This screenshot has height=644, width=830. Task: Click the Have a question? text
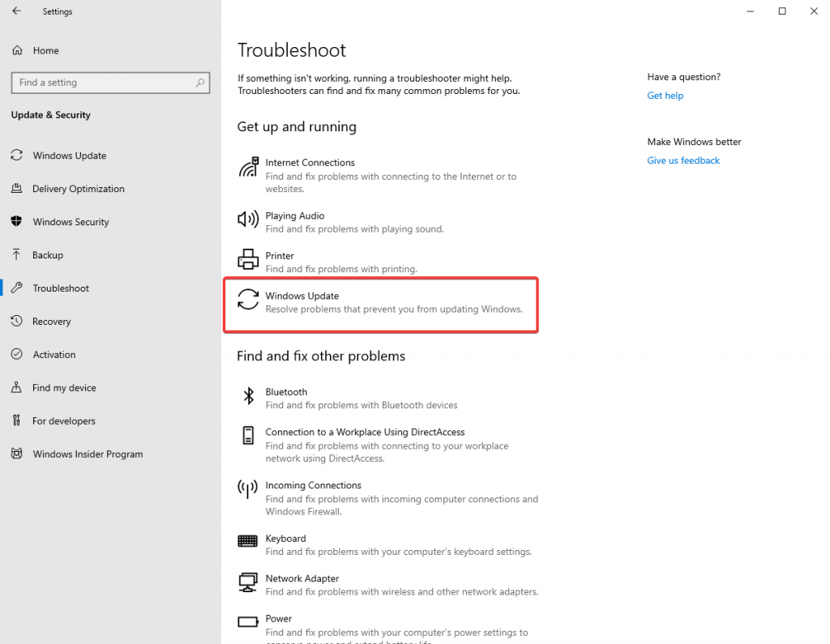683,77
